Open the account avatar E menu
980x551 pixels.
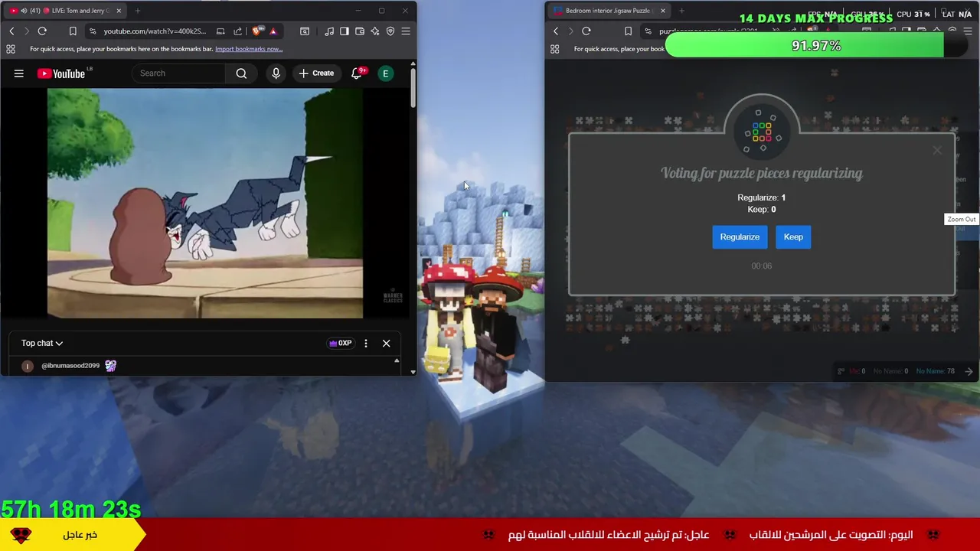click(386, 73)
